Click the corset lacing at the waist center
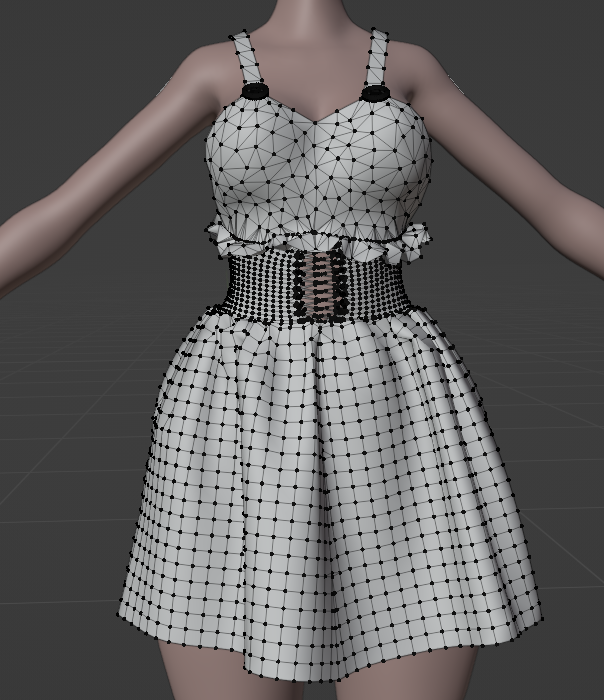This screenshot has height=700, width=604. (x=320, y=286)
